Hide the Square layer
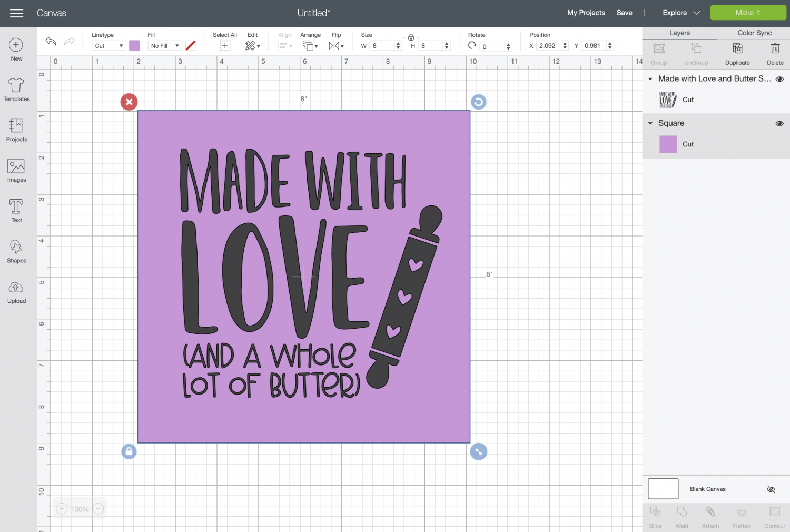790x532 pixels. [779, 123]
